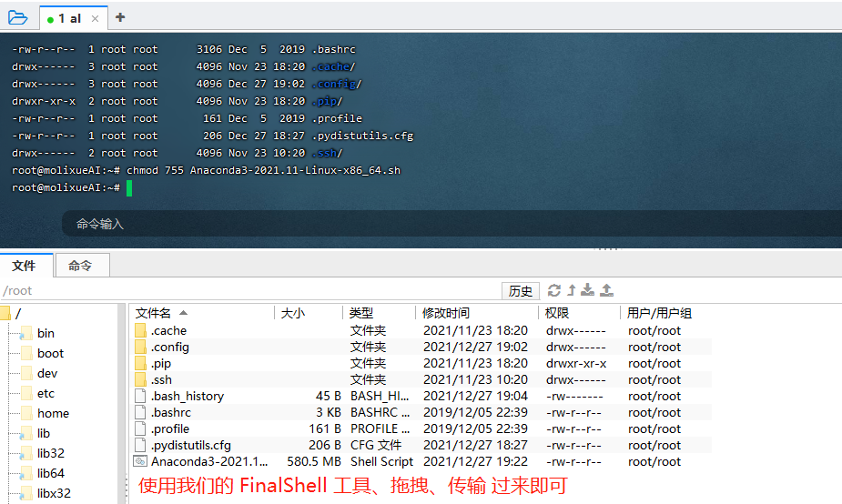Select the root '/' tree node
This screenshot has width=842, height=504.
coord(17,314)
